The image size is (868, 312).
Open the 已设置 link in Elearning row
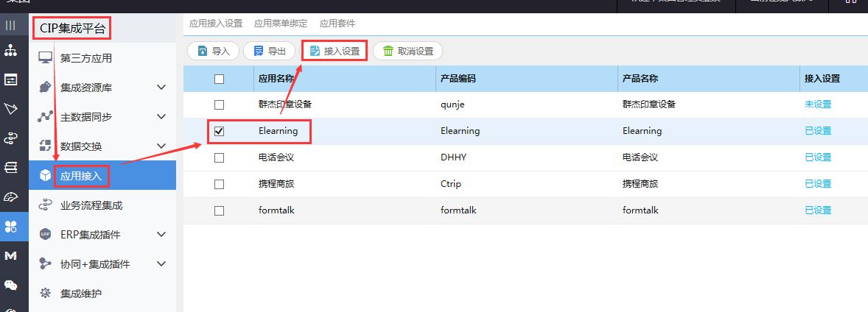(x=818, y=131)
